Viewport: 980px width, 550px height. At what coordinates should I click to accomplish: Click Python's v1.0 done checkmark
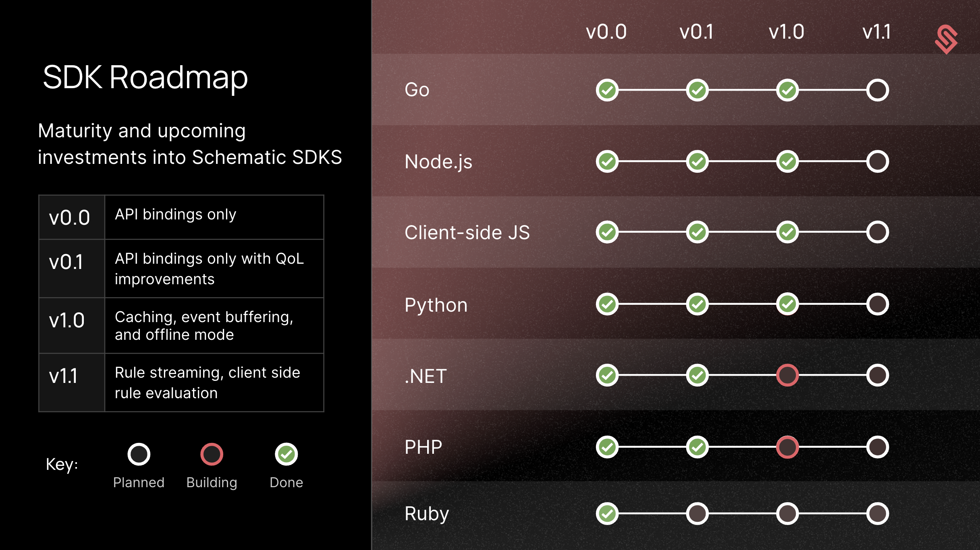pyautogui.click(x=787, y=304)
